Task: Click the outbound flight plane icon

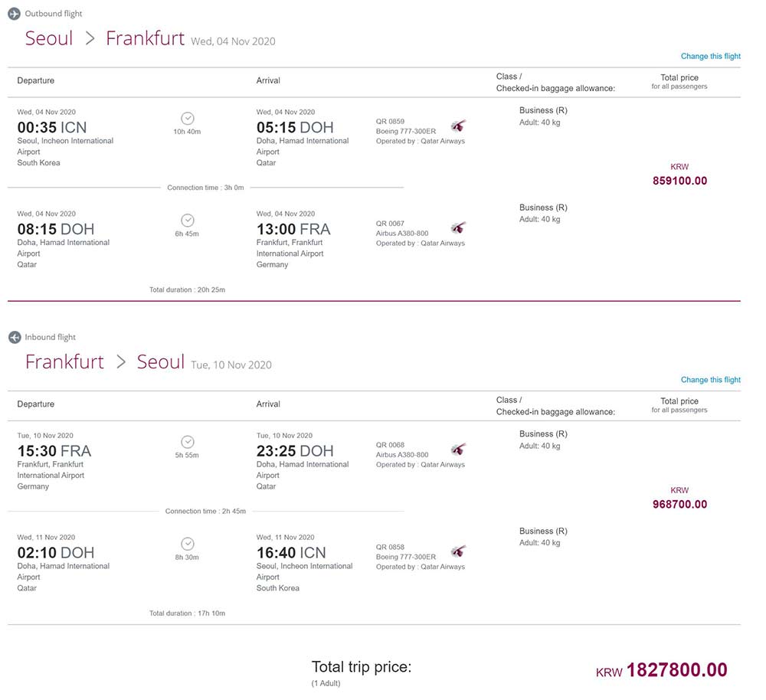Action: click(x=14, y=14)
